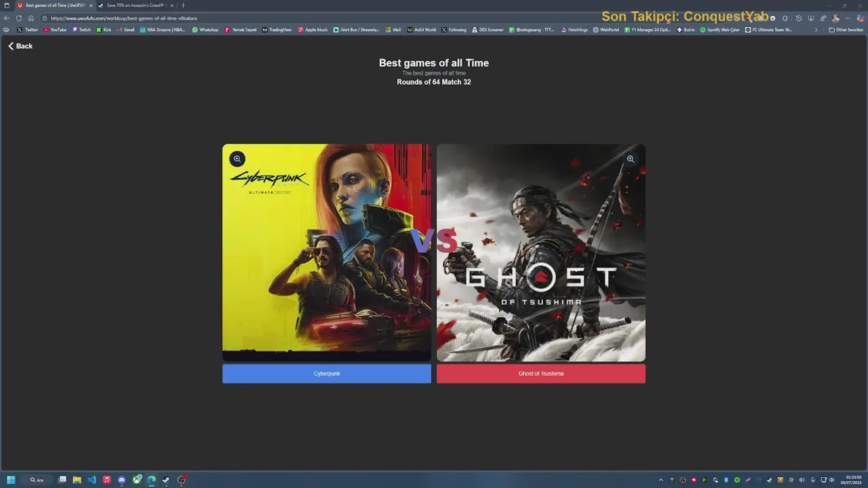
Task: Open the Apple Music bookmark
Action: (x=313, y=30)
